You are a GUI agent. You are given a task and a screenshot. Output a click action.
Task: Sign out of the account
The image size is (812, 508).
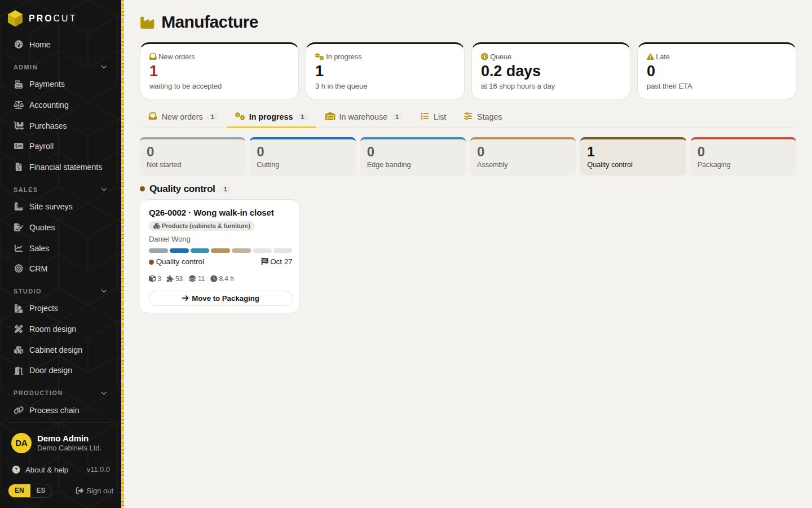tap(95, 491)
